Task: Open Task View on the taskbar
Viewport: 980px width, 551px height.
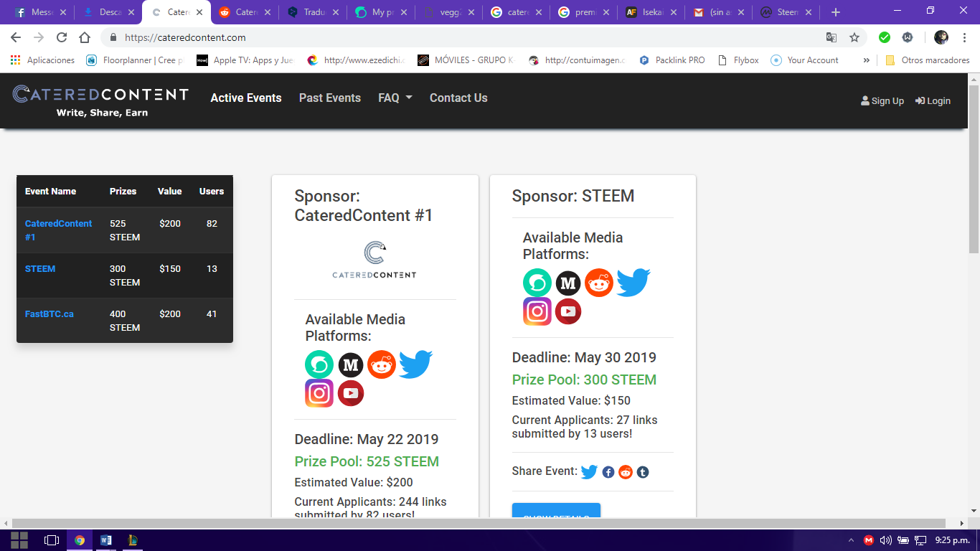Action: [x=52, y=540]
